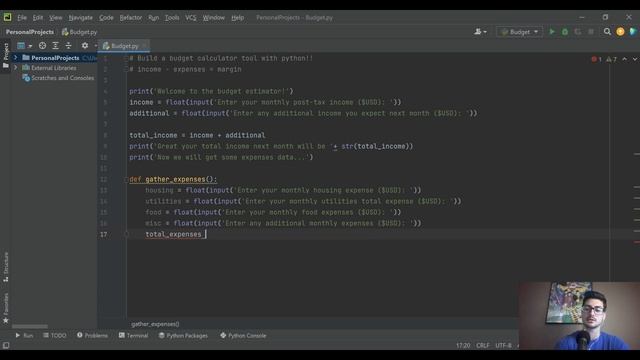
Task: Select PersonalProjects in project tree
Action: [x=55, y=58]
